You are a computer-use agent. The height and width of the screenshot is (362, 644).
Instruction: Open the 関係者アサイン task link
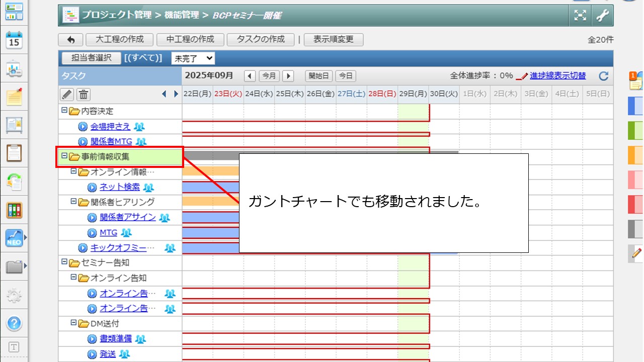pyautogui.click(x=128, y=218)
